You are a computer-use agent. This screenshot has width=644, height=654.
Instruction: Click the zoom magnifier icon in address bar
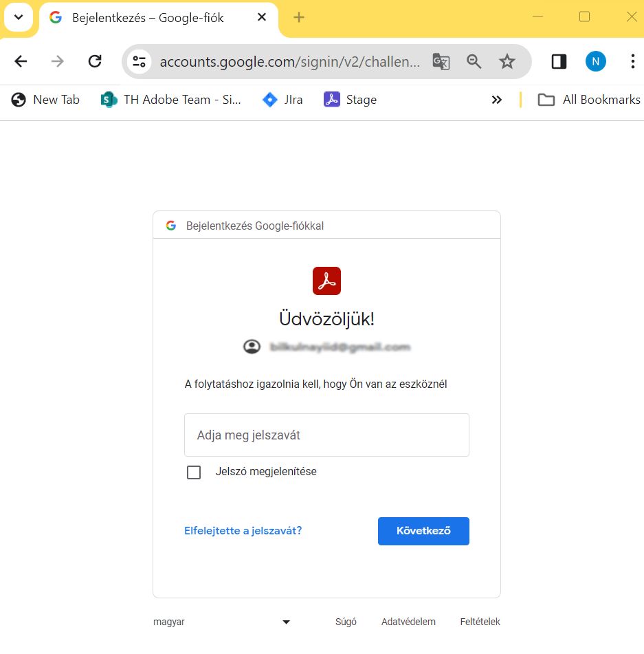(474, 62)
